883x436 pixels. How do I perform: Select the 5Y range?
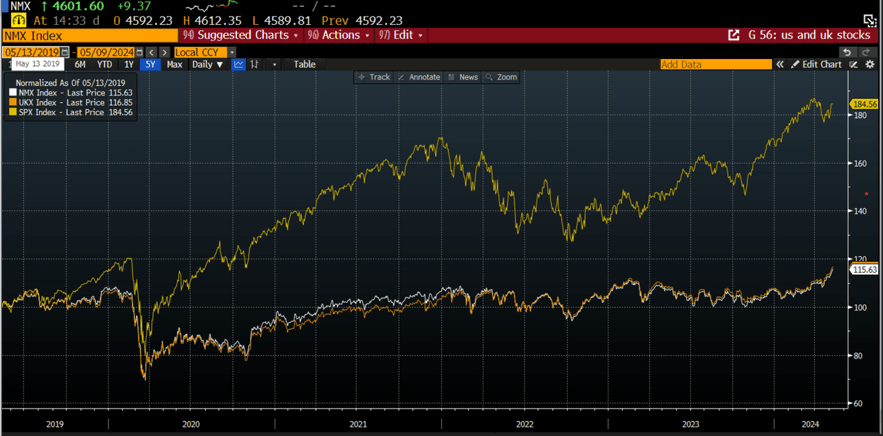click(150, 64)
